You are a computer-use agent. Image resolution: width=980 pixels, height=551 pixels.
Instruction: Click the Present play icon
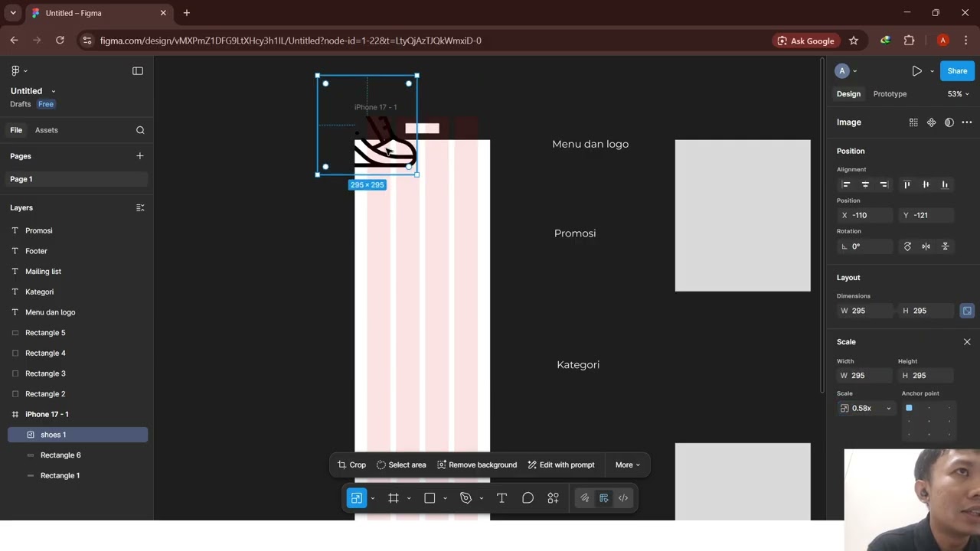(916, 71)
